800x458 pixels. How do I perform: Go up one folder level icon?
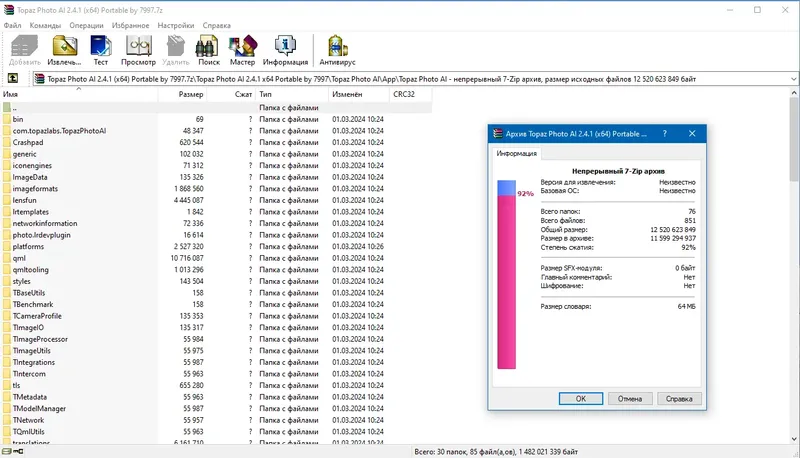click(x=13, y=79)
